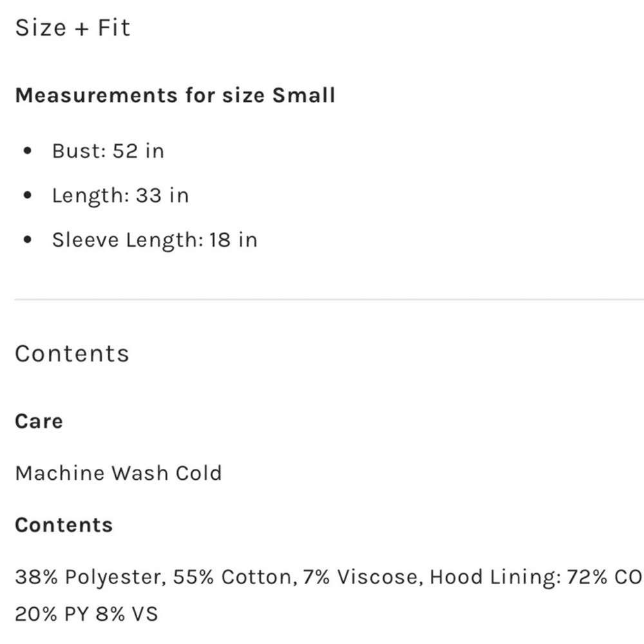Screen dimensions: 644x644
Task: Click the bold Care subheading
Action: tap(39, 421)
